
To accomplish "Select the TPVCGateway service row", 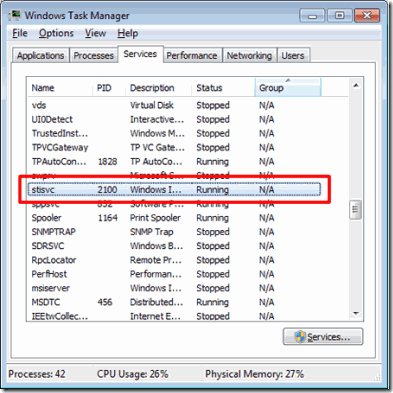I will (x=174, y=147).
